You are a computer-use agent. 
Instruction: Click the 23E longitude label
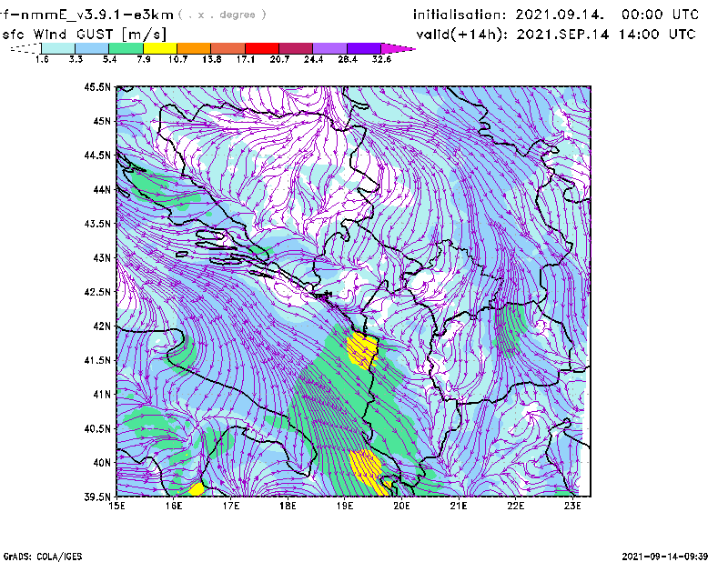572,506
